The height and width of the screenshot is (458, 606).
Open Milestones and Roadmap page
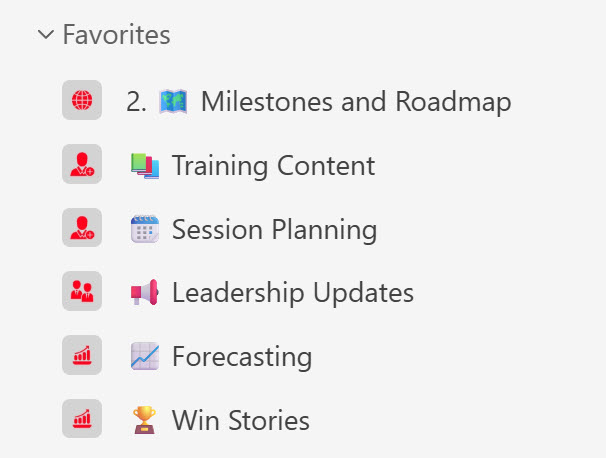click(355, 101)
